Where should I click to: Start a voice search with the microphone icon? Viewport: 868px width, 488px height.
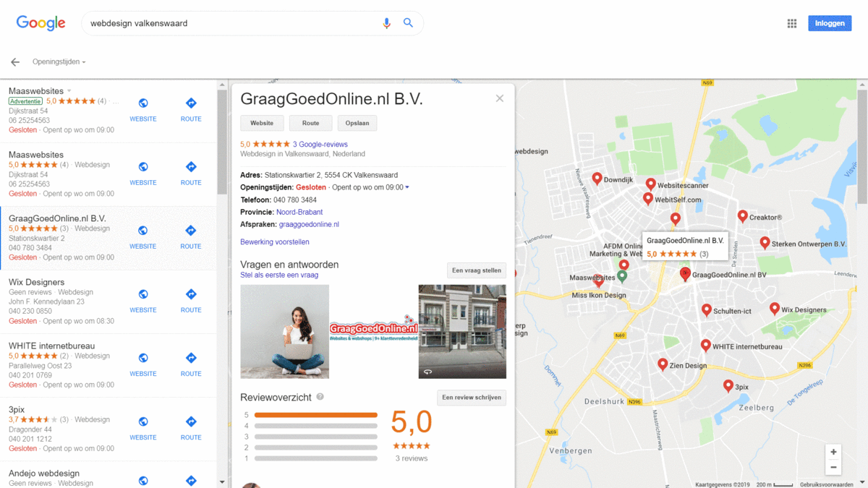386,23
